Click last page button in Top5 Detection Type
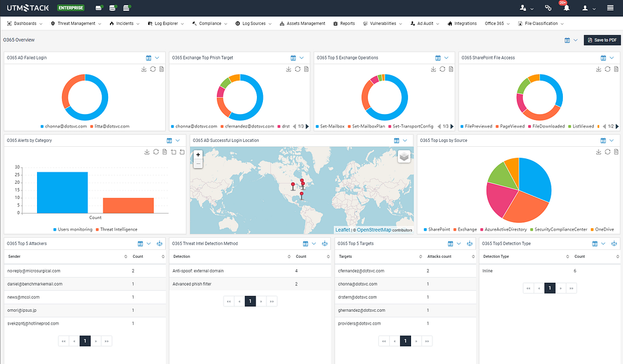 [571, 288]
